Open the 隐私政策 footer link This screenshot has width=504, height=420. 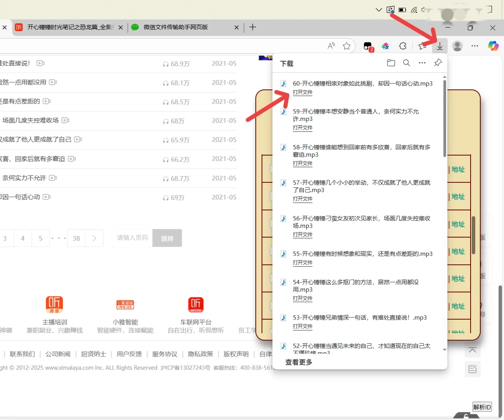click(201, 354)
